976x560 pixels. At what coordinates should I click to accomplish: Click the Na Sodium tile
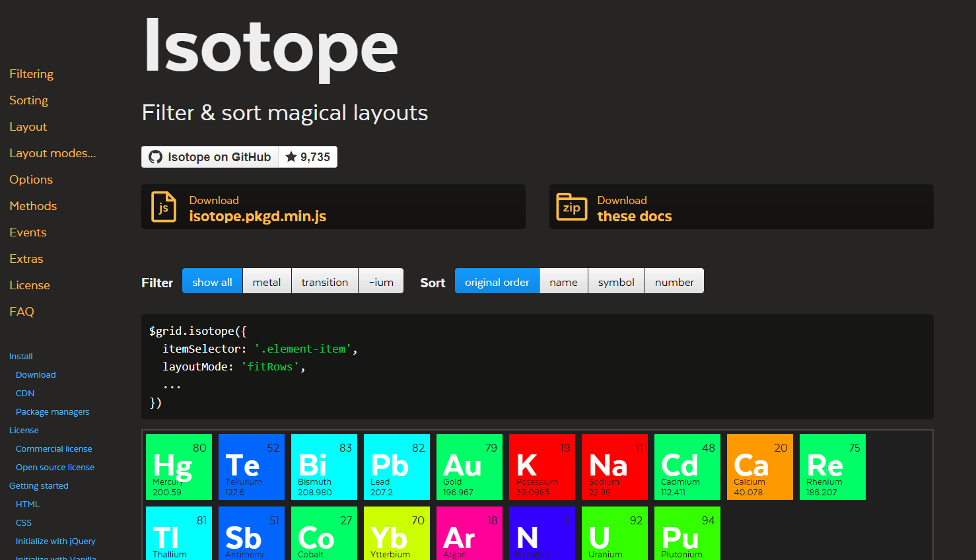(x=615, y=467)
